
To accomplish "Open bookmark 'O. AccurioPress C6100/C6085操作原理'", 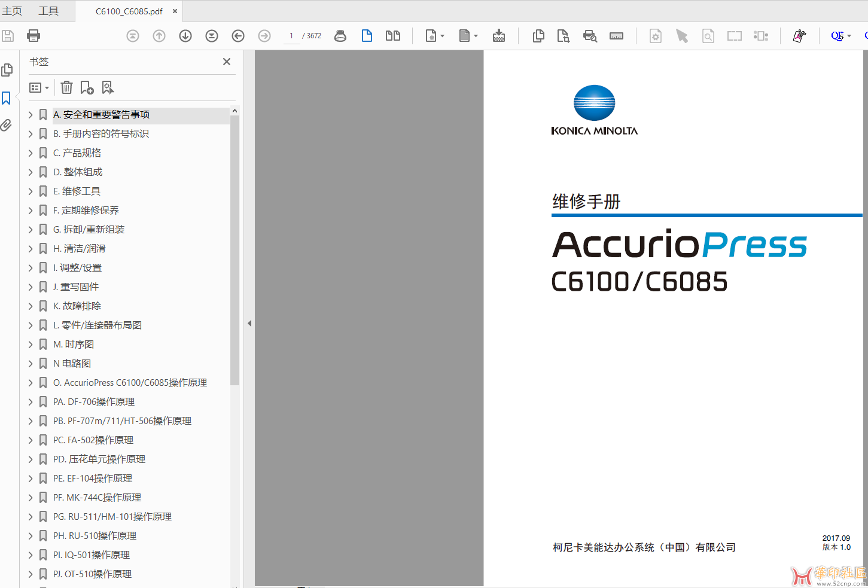I will click(130, 383).
